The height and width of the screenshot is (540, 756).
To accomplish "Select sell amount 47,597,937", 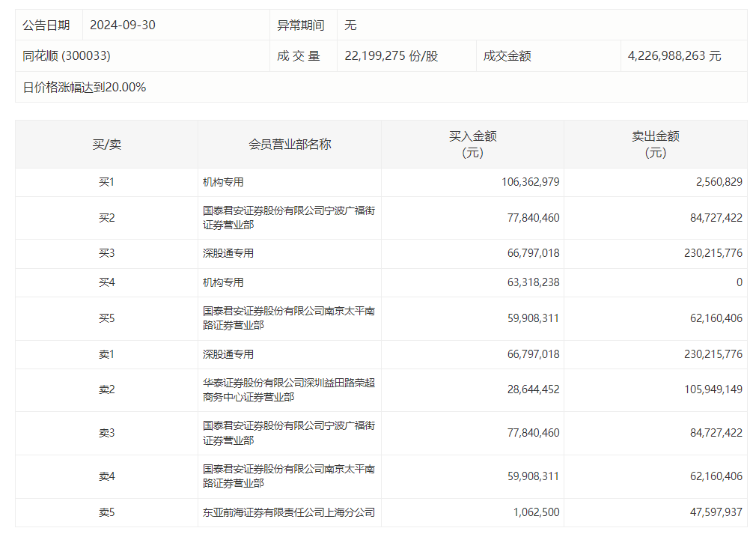I will (716, 512).
